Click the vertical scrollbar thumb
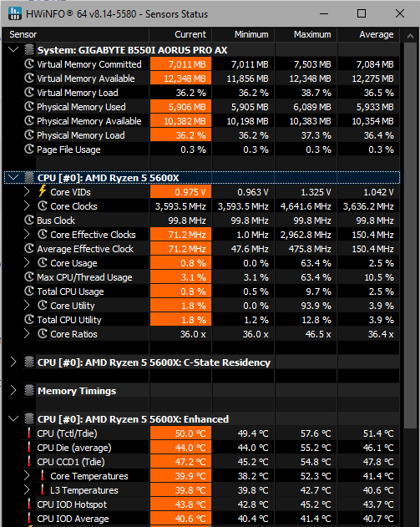Viewport: 420px width, 527px height. [410, 236]
